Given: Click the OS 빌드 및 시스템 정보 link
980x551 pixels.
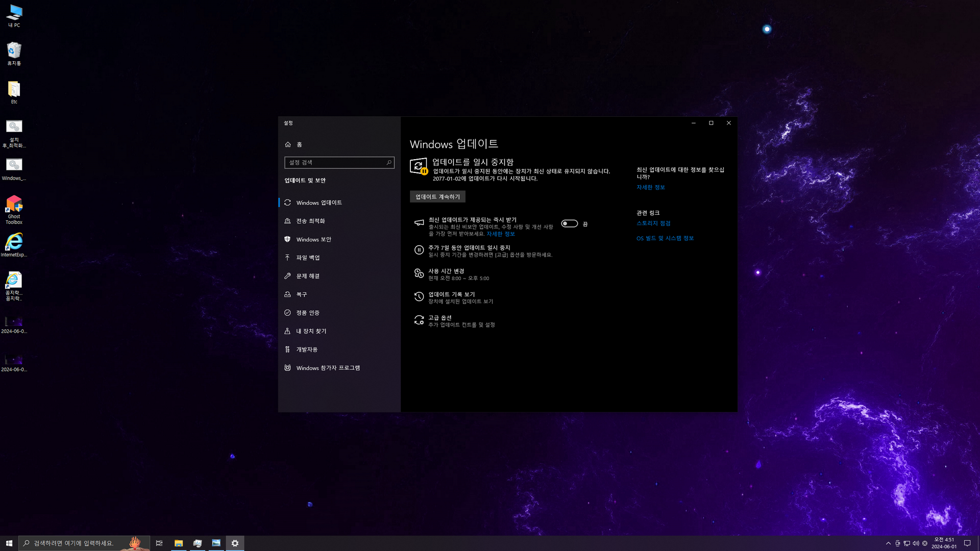Looking at the screenshot, I should coord(665,238).
